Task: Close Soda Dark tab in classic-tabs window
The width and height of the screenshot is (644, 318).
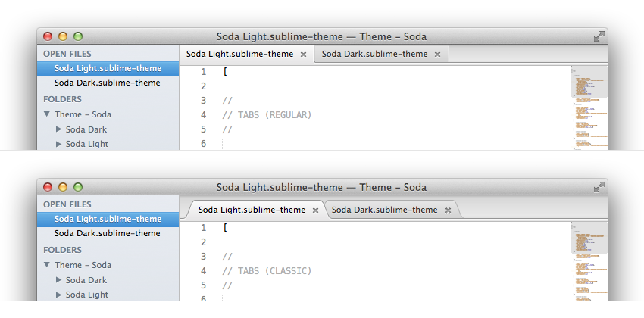Action: click(448, 210)
